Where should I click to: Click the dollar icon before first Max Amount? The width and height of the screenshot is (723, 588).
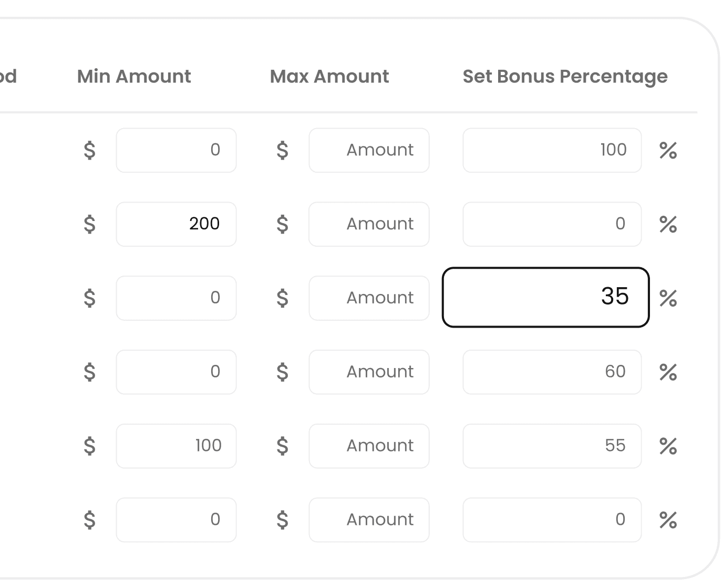click(x=283, y=150)
